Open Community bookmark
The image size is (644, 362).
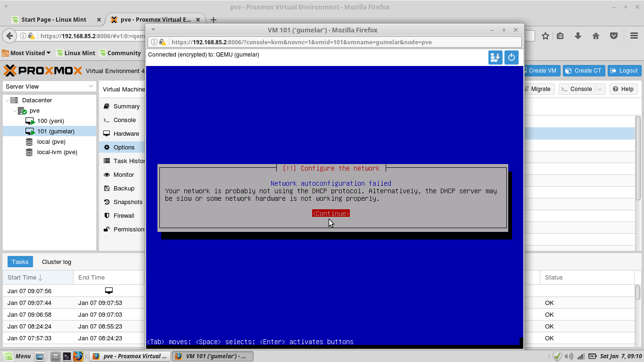[120, 53]
